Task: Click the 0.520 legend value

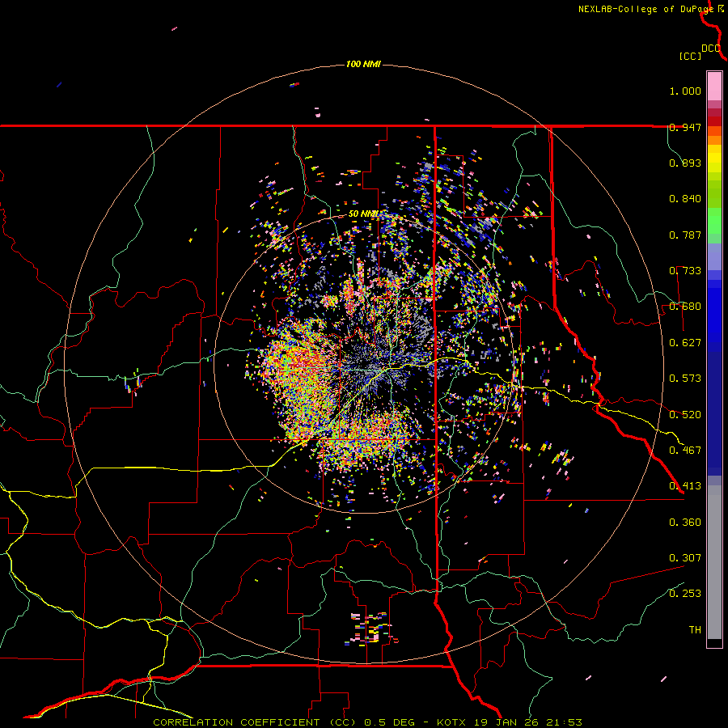Action: [x=685, y=415]
